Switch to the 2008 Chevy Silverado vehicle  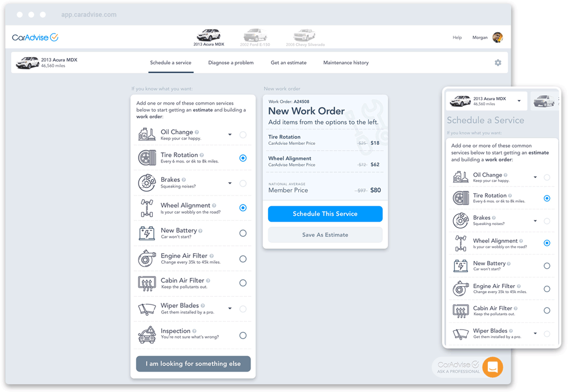[x=305, y=37]
